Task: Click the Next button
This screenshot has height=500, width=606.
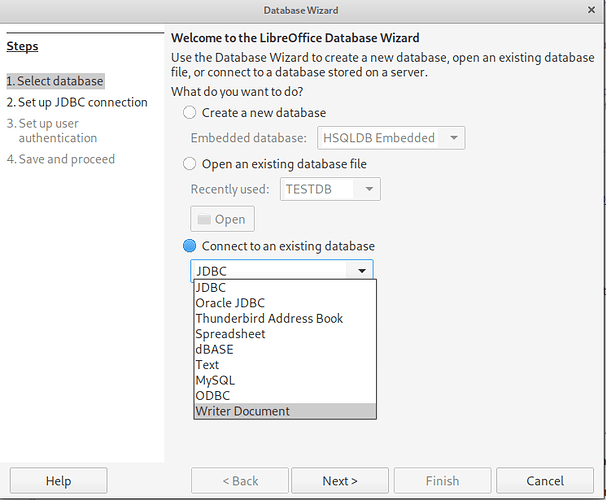Action: [x=340, y=481]
